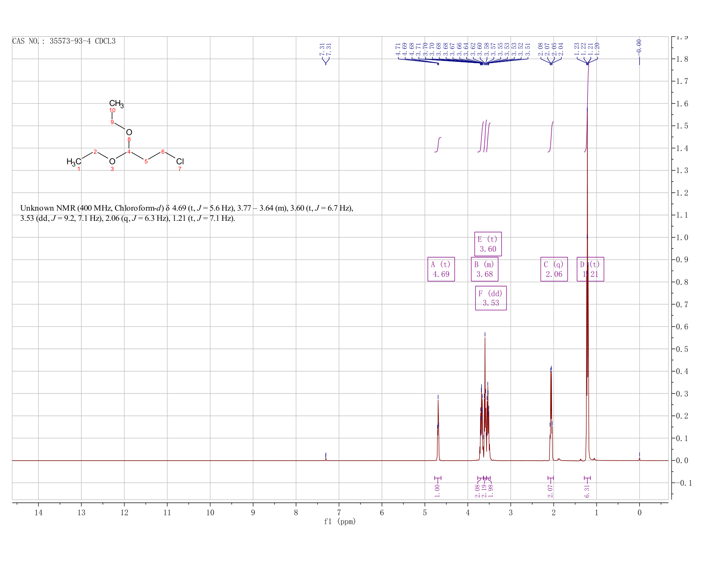
Task: Select the 'D (t) 1.21' multiplet box
Action: click(x=590, y=269)
